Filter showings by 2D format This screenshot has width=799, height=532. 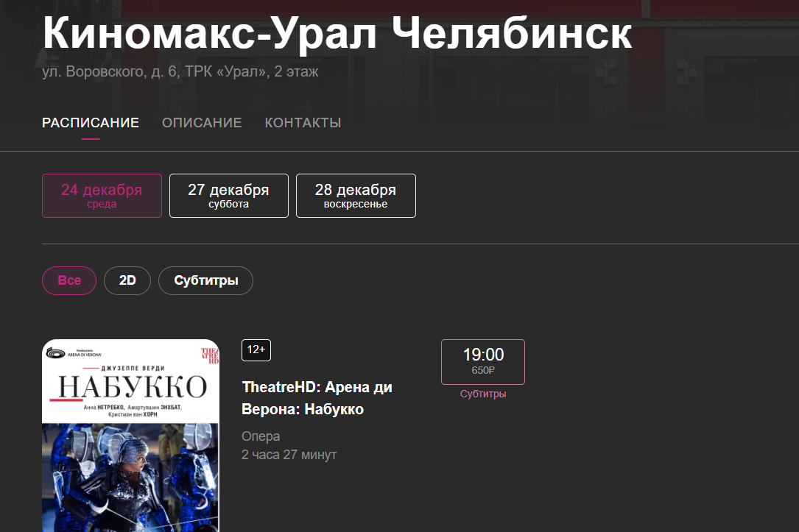tap(127, 280)
